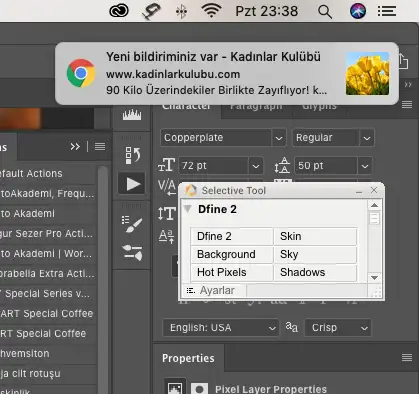Click the font size TT icon
Image resolution: width=419 pixels, height=394 pixels.
pos(166,165)
